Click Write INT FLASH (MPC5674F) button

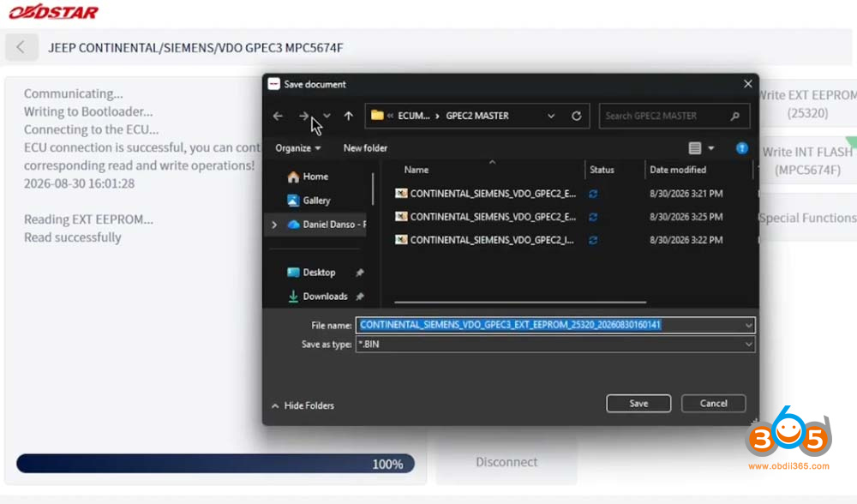808,160
